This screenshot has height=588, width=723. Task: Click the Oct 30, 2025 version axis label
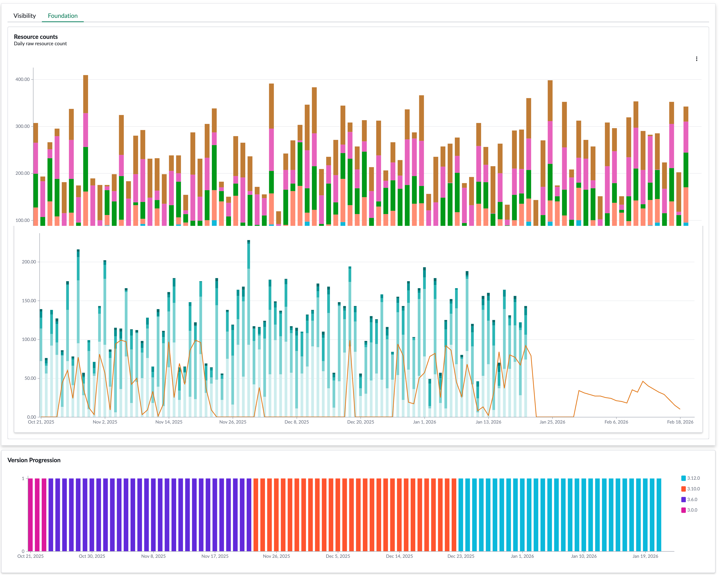(x=92, y=556)
